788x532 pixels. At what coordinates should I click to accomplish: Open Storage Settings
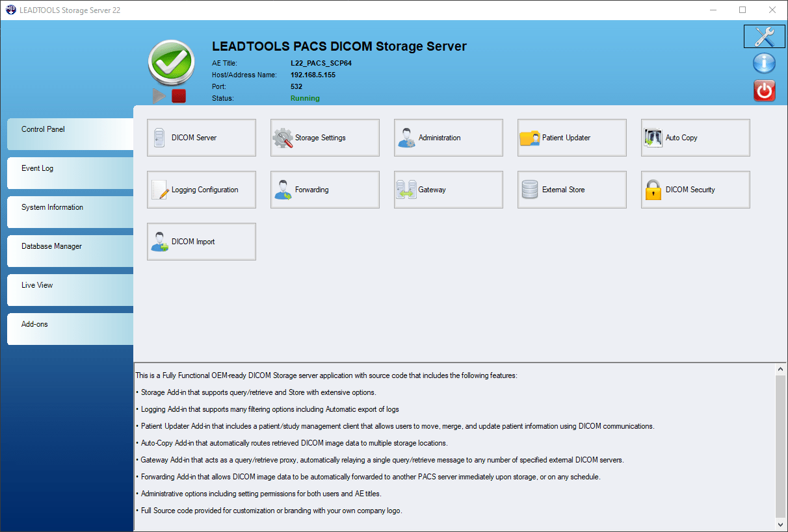pyautogui.click(x=324, y=137)
